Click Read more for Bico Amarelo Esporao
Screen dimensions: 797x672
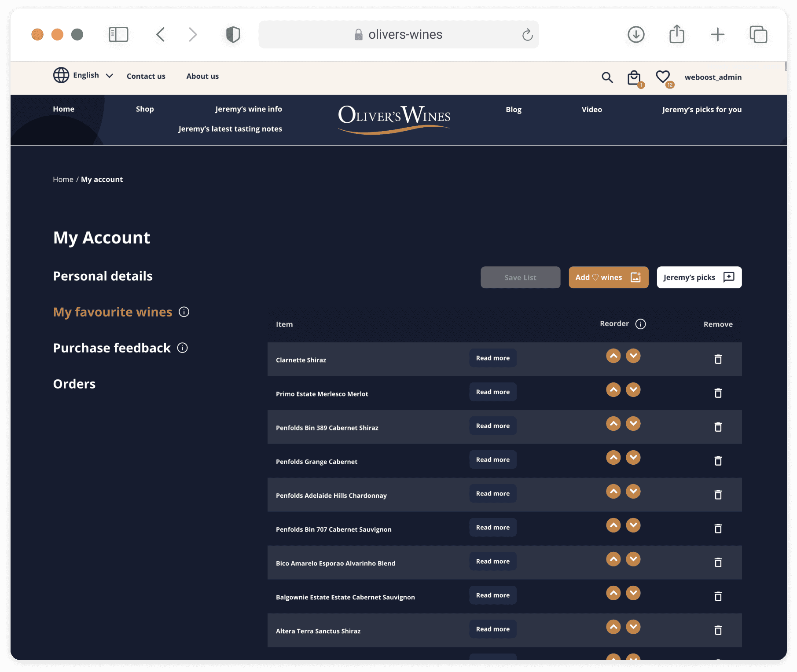pos(493,561)
